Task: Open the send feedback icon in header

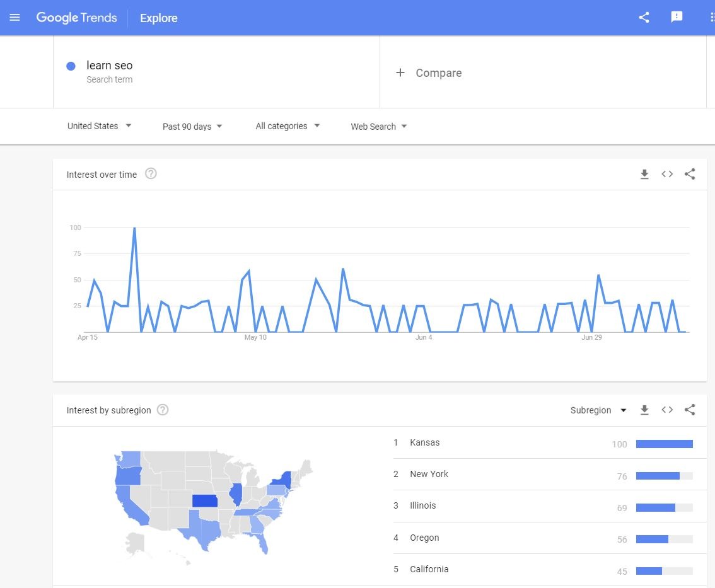Action: tap(677, 17)
